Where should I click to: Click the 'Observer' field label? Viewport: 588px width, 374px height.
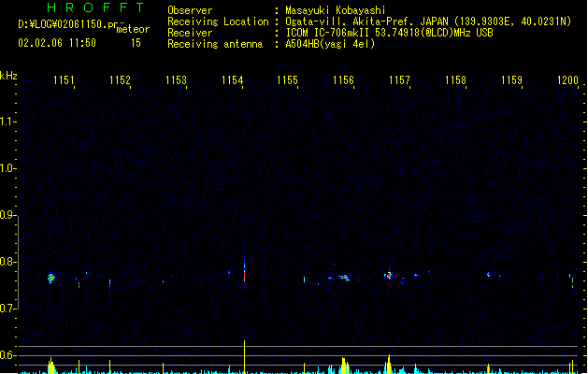[x=190, y=10]
